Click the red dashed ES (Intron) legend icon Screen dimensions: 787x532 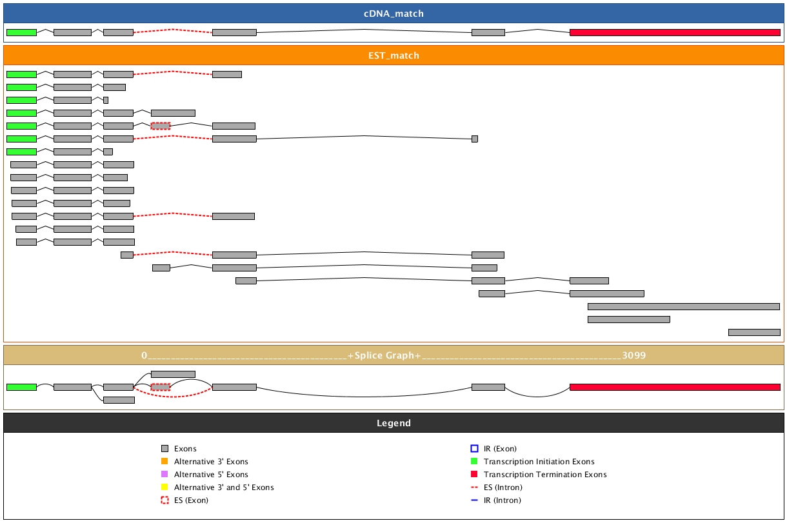[474, 488]
